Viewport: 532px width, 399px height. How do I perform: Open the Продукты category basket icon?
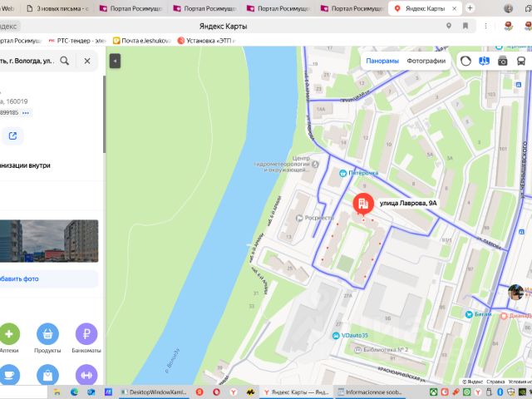(x=47, y=334)
